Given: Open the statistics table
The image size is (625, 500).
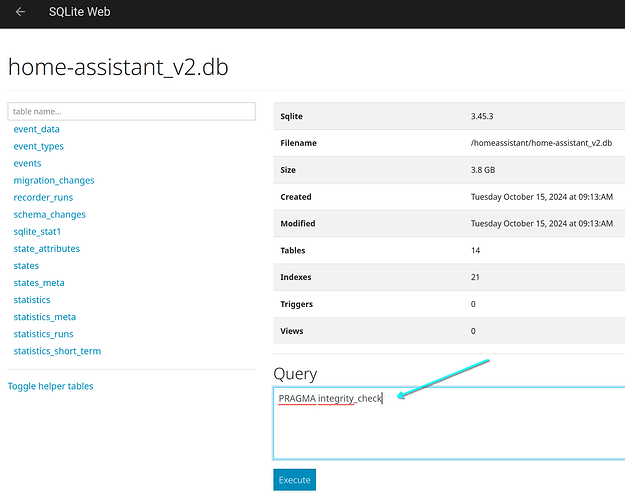Looking at the screenshot, I should click(32, 300).
